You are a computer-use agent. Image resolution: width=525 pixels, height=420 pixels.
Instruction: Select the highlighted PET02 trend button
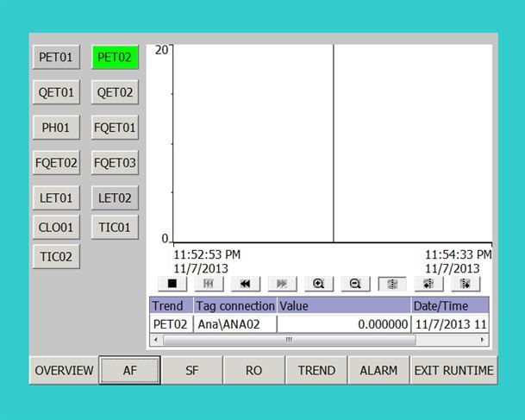pos(115,58)
